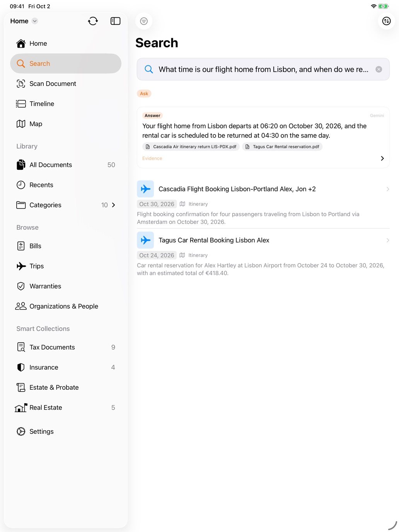The width and height of the screenshot is (399, 532).
Task: Browse Warranties
Action: [66, 286]
